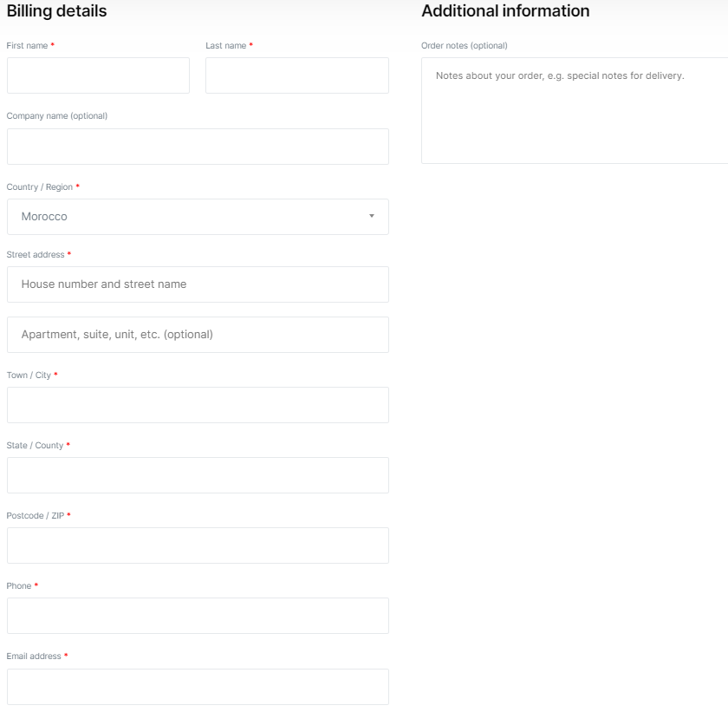
Task: Click the Additional information heading
Action: click(505, 11)
